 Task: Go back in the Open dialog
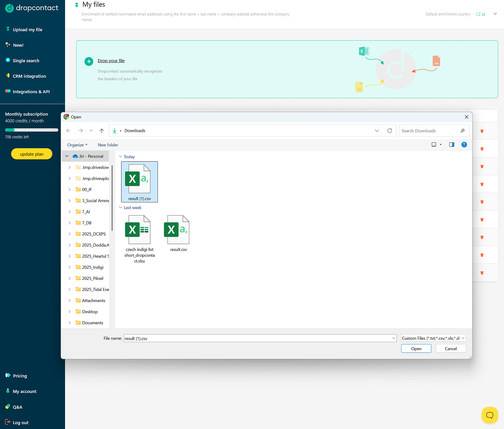[69, 130]
